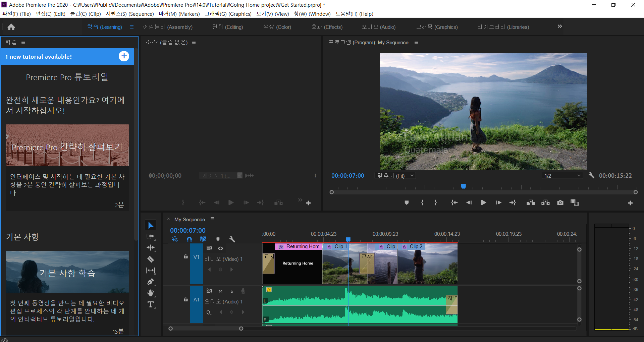
Task: Select the Razor tool
Action: (x=151, y=259)
